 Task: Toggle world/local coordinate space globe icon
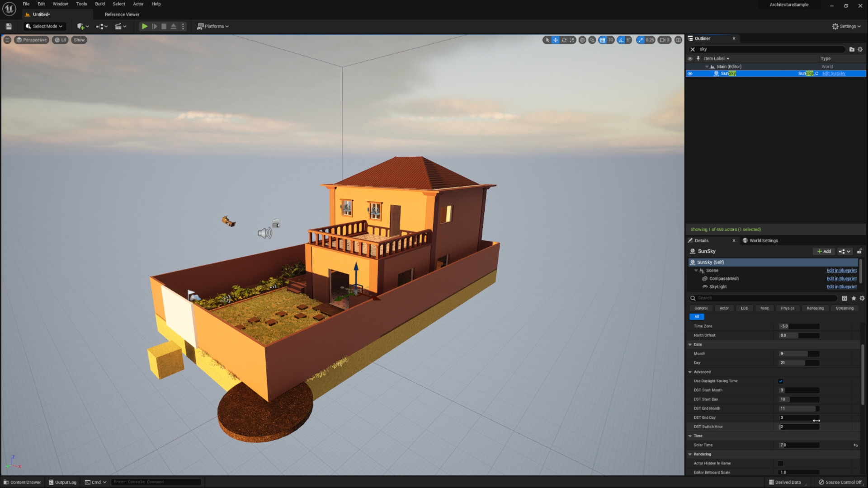[582, 40]
